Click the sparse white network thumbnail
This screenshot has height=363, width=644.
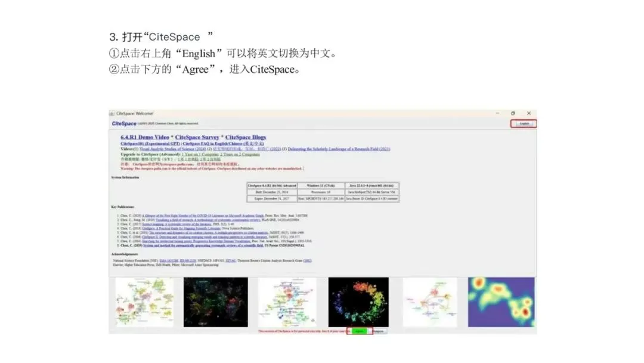[429, 302]
